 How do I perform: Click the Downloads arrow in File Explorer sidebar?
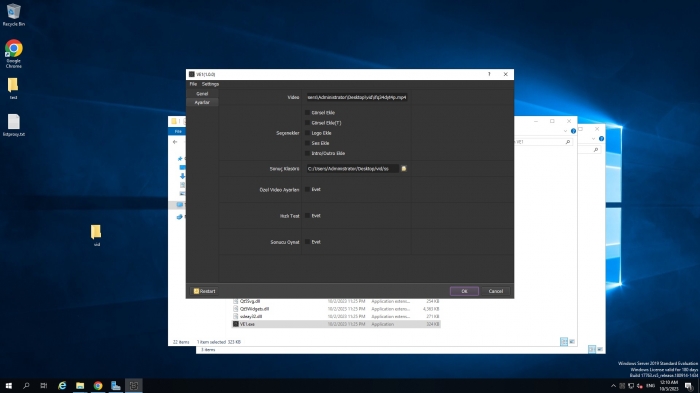point(182,176)
